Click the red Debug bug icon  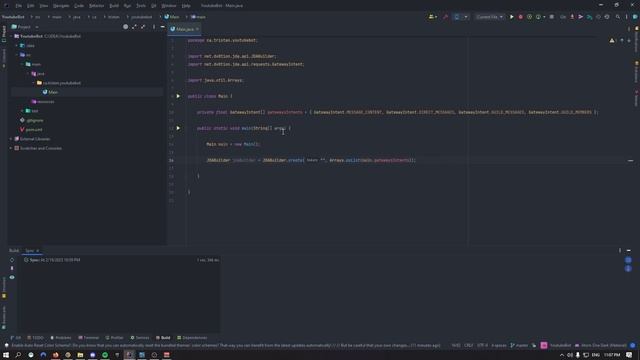(520, 17)
